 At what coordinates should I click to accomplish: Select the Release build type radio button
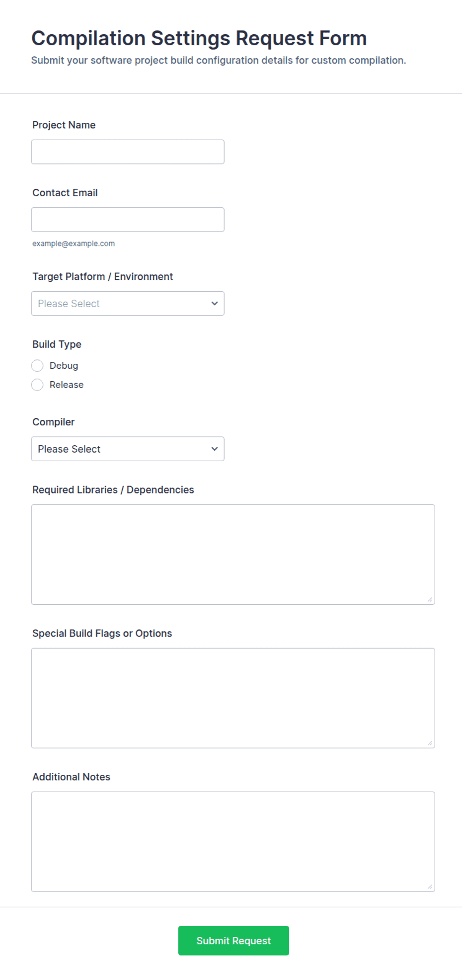coord(37,385)
